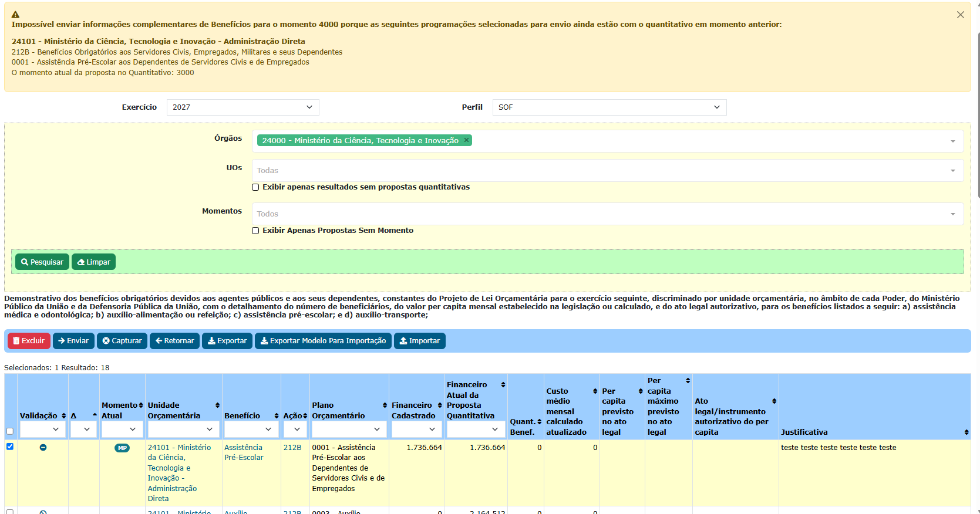The width and height of the screenshot is (980, 514).
Task: Open Ação column filter dropdown
Action: [295, 430]
